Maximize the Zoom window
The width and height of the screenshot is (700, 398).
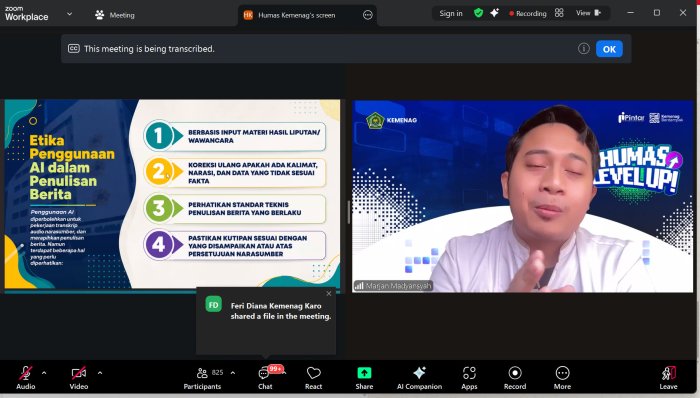(657, 13)
